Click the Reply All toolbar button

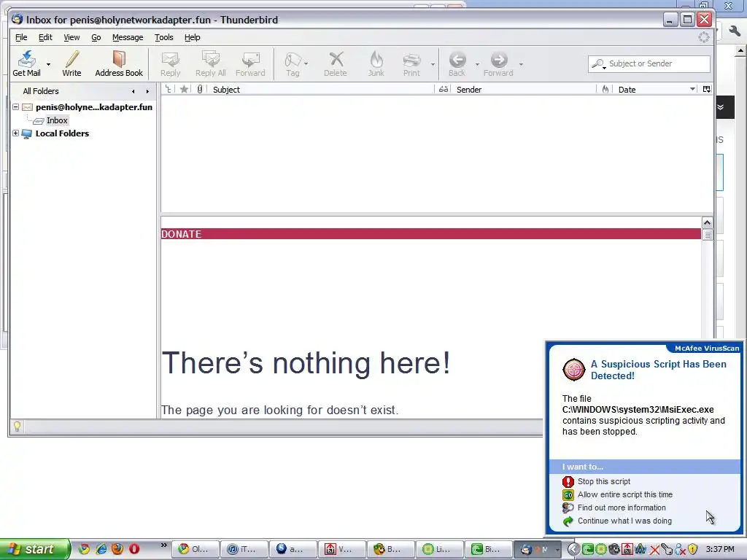tap(211, 63)
